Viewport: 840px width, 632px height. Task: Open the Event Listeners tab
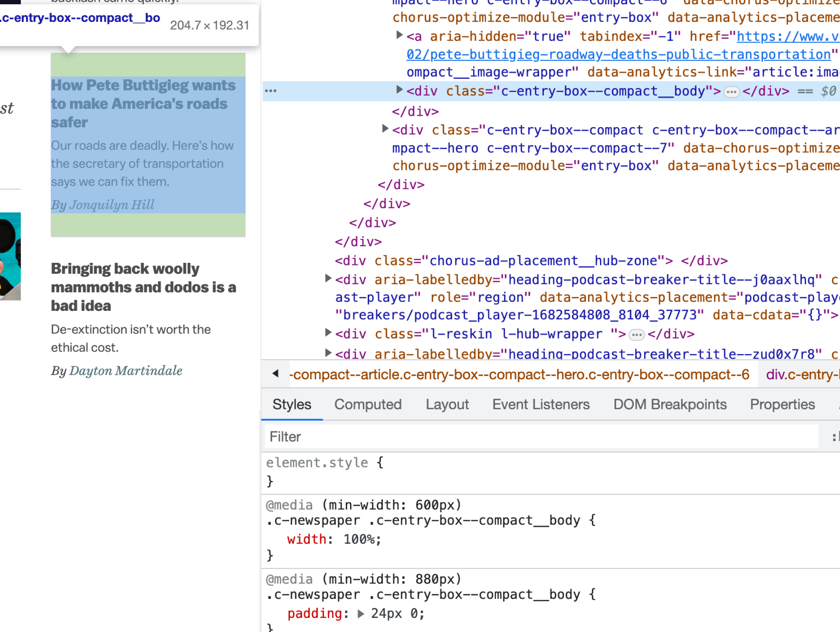[x=541, y=404]
